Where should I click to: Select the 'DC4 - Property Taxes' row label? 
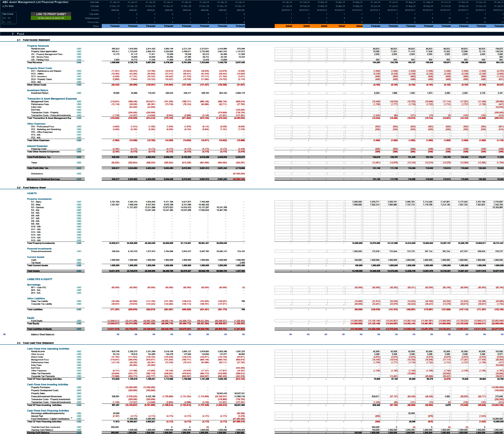coord(41,79)
